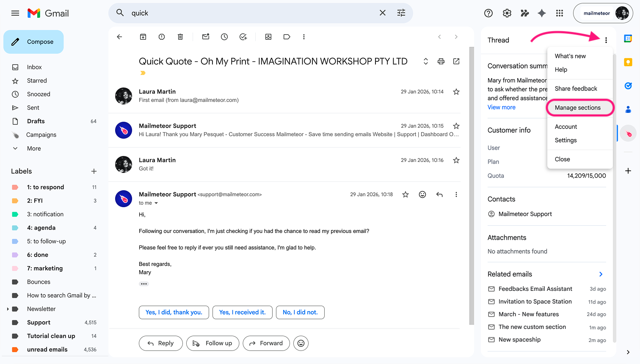Image resolution: width=640 pixels, height=364 pixels.
Task: Click View more in Conversation summary
Action: coord(501,107)
